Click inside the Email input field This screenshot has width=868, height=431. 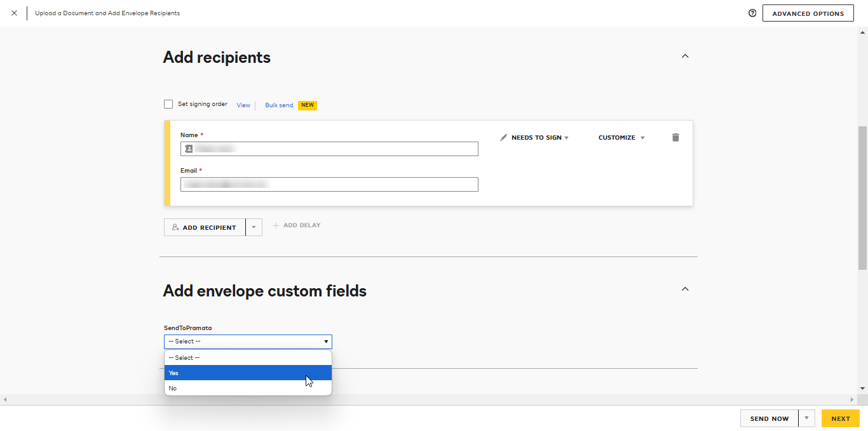click(329, 184)
